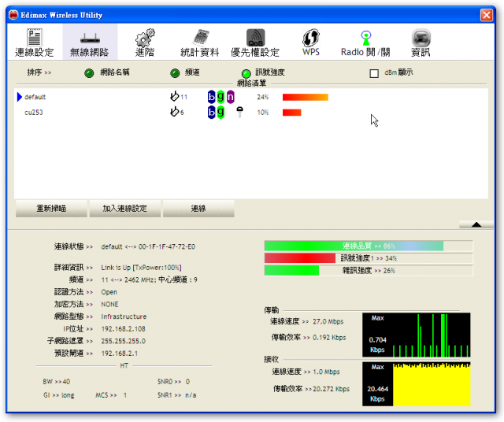The image size is (504, 422).
Task: Click the gateway 192.168.2.1 value
Action: (119, 354)
